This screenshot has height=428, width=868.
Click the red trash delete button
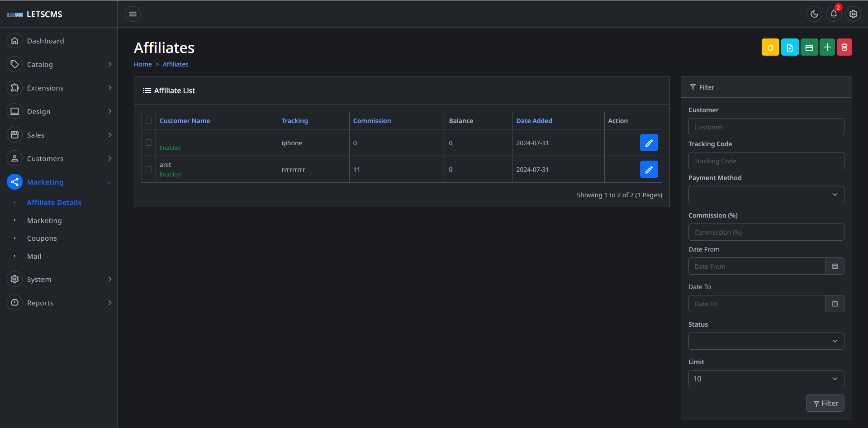844,48
